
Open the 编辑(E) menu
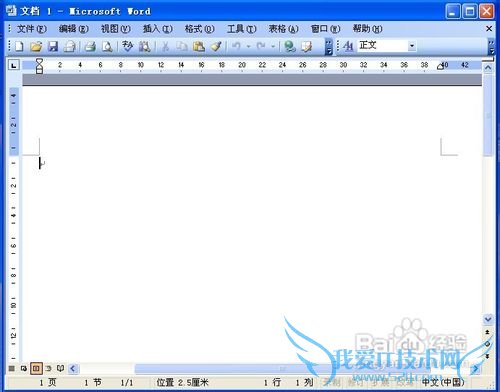[x=74, y=29]
